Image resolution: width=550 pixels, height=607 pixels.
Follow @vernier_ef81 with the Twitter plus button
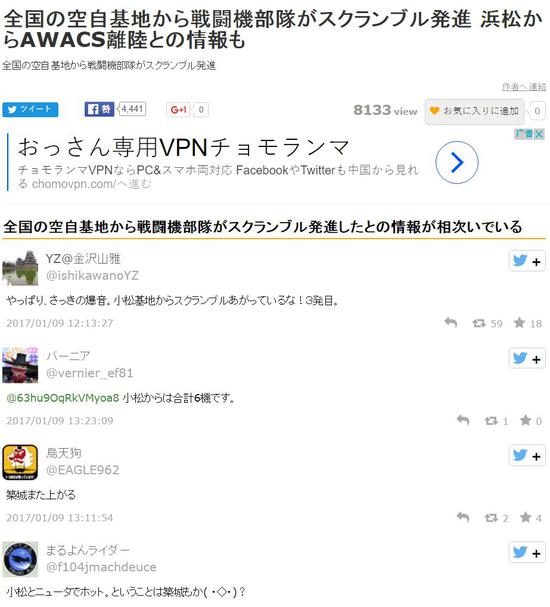(527, 359)
